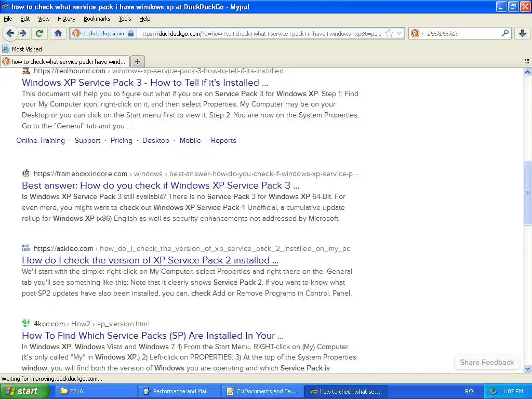Viewport: 532px width, 399px height.
Task: Open the Online Training sitelink
Action: 41,140
